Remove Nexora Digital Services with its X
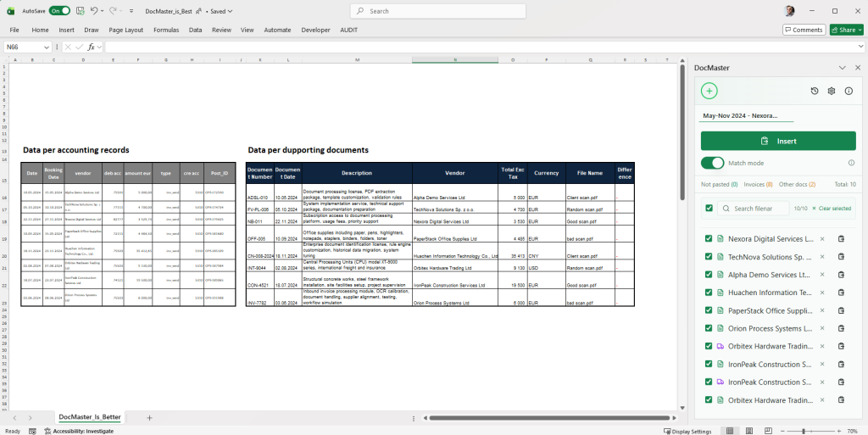868x435 pixels. pyautogui.click(x=822, y=239)
